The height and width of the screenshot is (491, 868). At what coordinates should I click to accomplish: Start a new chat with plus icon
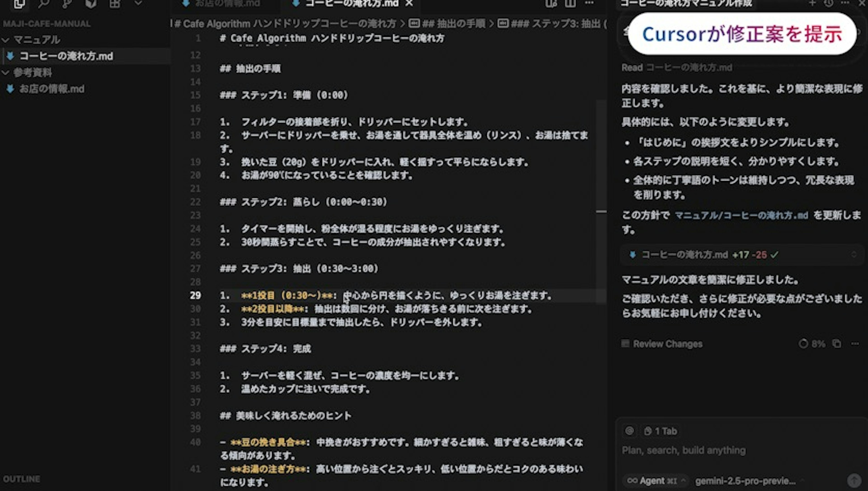click(812, 3)
